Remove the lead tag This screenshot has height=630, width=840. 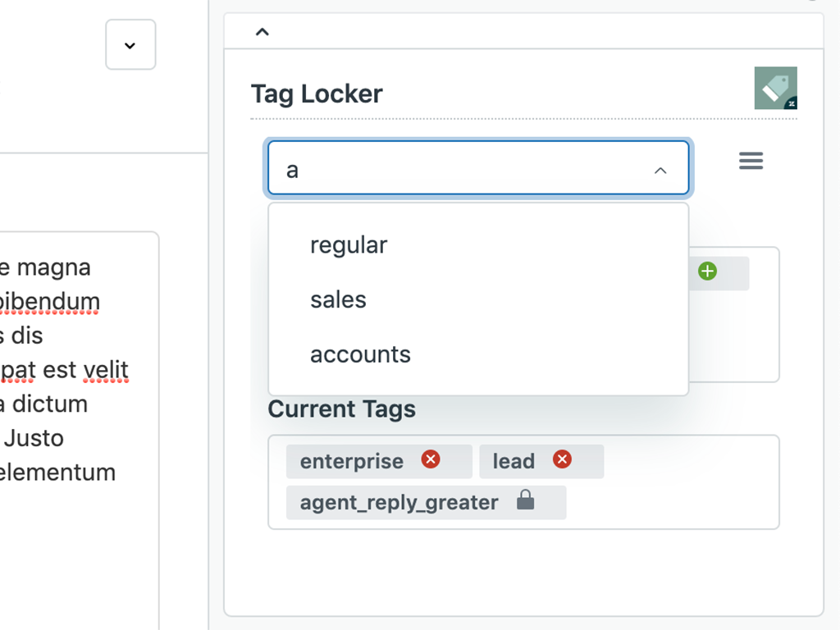click(x=562, y=459)
